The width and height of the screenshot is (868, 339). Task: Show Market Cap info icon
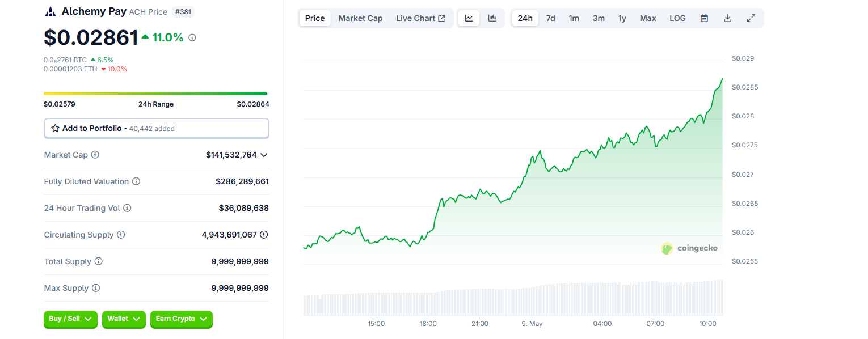pos(95,155)
